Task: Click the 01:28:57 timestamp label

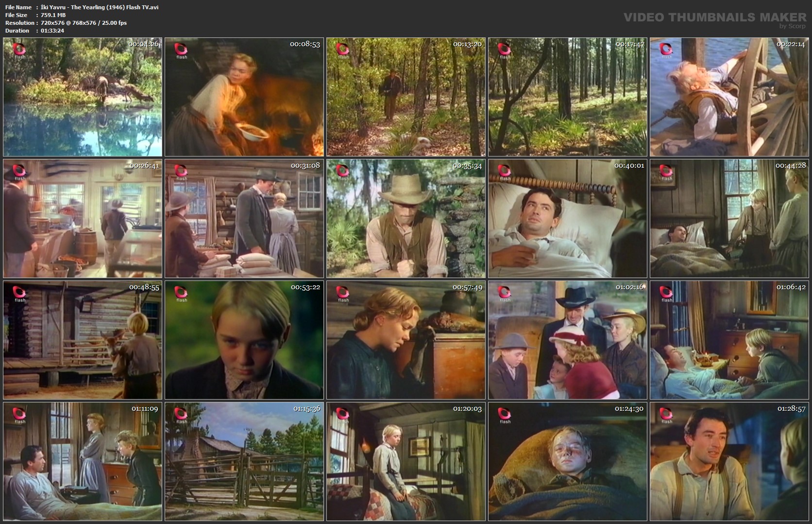Action: [x=791, y=409]
